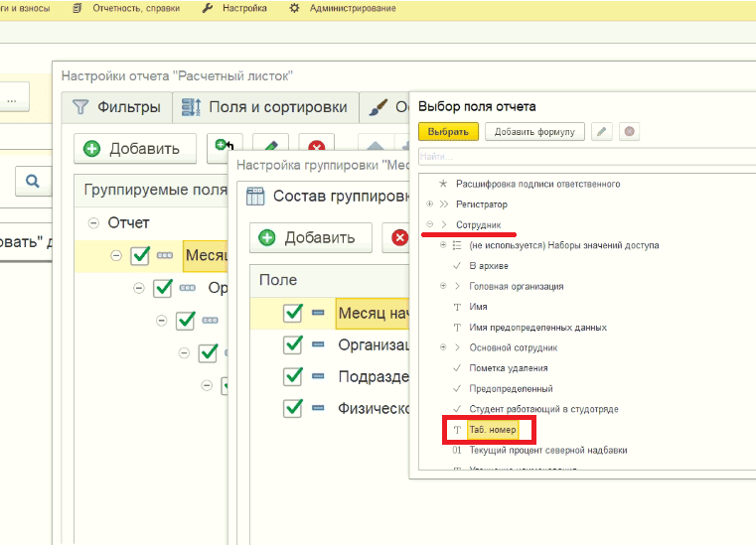Viewport: 756px width, 545px height.
Task: Collapse the Отчет root node
Action: pos(93,222)
